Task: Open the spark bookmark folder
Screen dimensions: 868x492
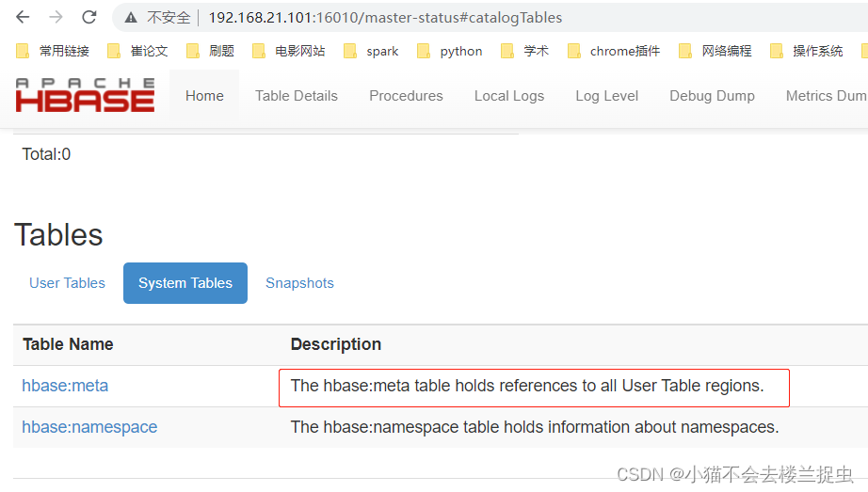Action: (x=371, y=51)
